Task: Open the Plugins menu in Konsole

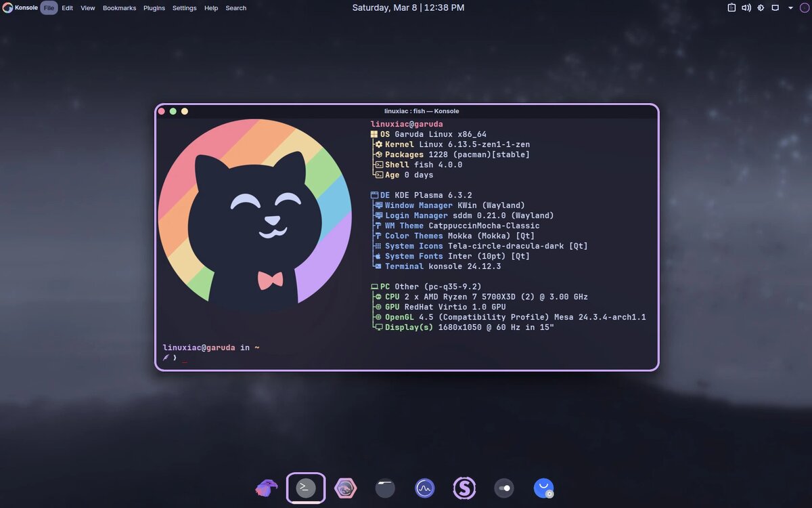Action: (154, 7)
